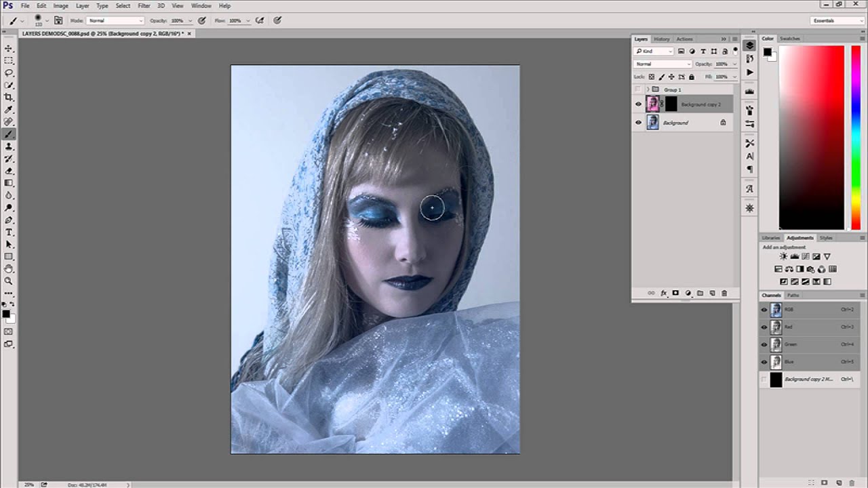This screenshot has width=868, height=488.
Task: Select the Pen tool
Action: click(x=9, y=220)
